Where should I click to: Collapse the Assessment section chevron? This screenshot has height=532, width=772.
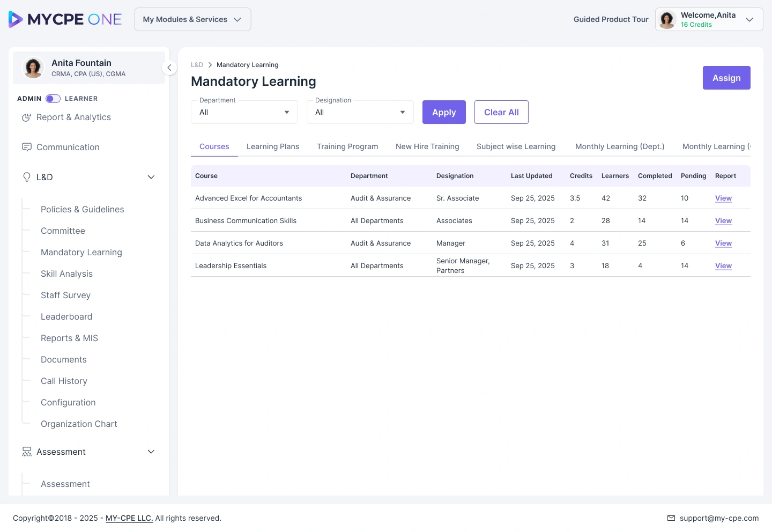[151, 452]
